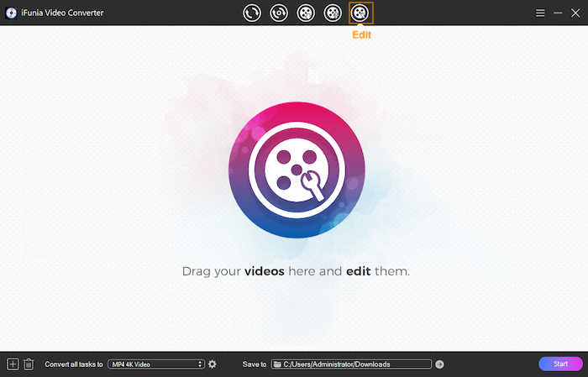Click the add file plus icon
588x377 pixels.
(13, 364)
